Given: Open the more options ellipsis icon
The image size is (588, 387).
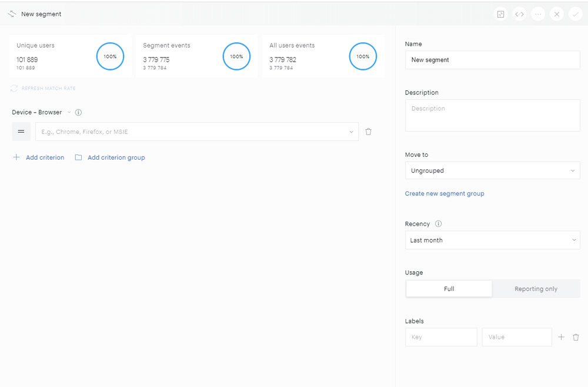Looking at the screenshot, I should (x=538, y=14).
